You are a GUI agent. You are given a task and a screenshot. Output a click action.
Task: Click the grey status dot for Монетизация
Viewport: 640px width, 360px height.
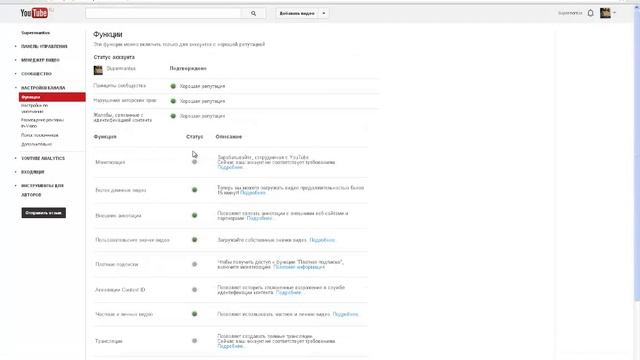[x=195, y=162]
